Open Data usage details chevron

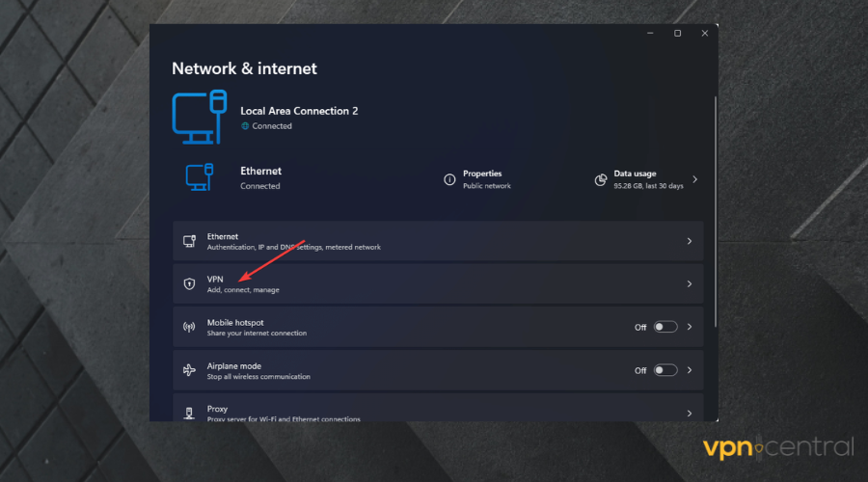tap(694, 179)
